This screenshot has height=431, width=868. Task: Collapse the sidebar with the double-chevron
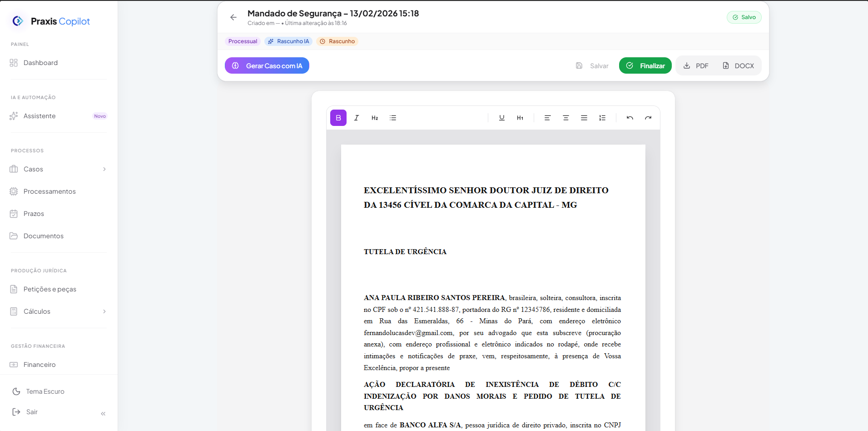(103, 413)
